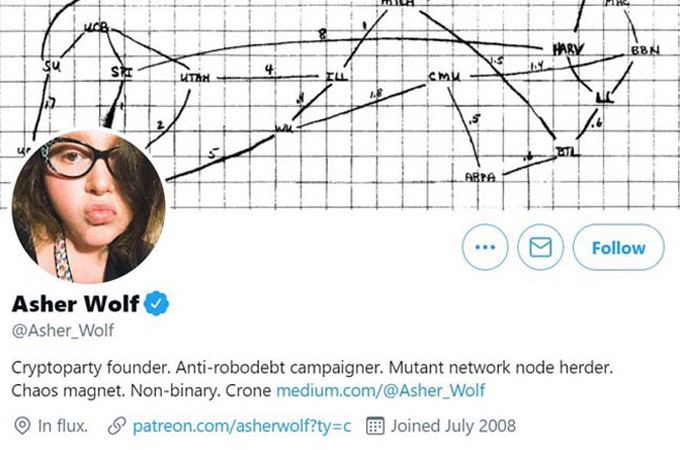Click the CMU node in header map
Viewport: 680px width, 450px height.
[x=445, y=76]
